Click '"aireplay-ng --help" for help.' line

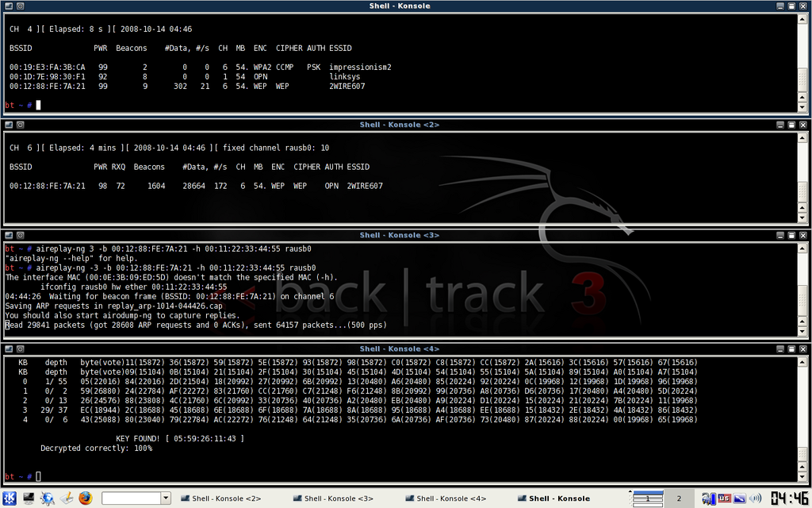click(71, 259)
